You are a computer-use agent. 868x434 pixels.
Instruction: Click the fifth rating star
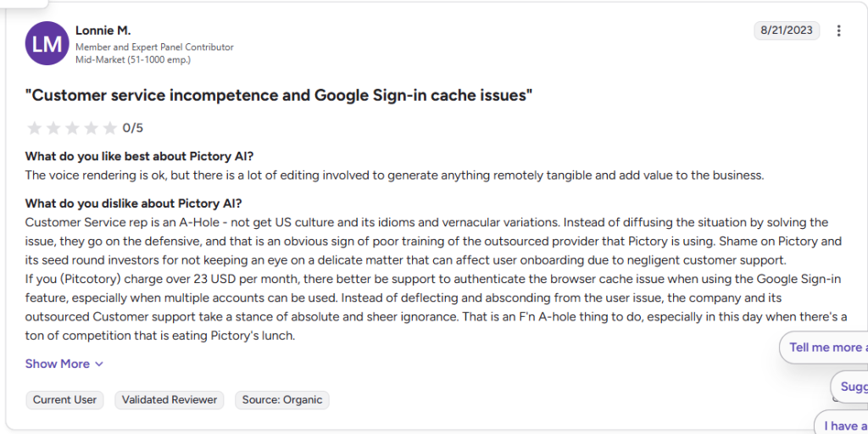click(x=109, y=129)
